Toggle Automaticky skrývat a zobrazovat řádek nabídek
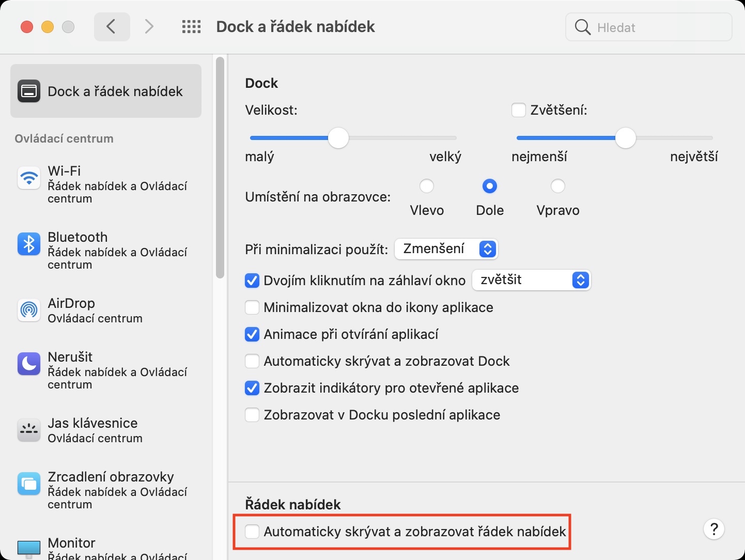This screenshot has height=560, width=745. [x=252, y=531]
